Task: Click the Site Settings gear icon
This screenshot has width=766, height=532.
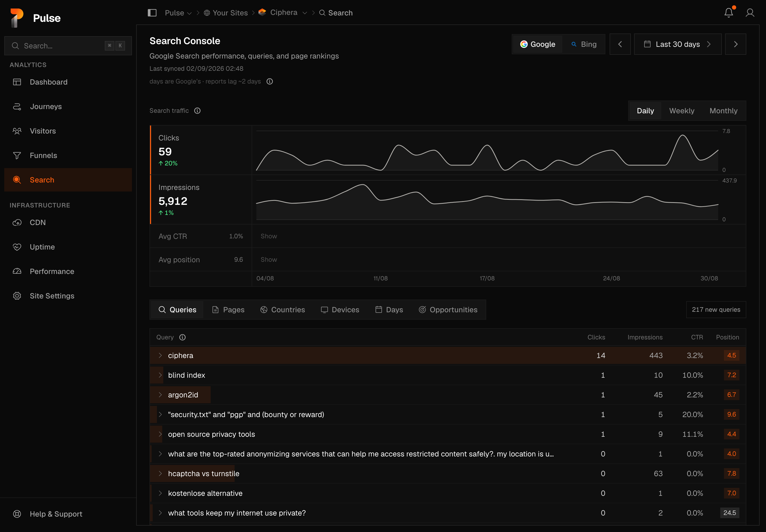Action: [17, 296]
